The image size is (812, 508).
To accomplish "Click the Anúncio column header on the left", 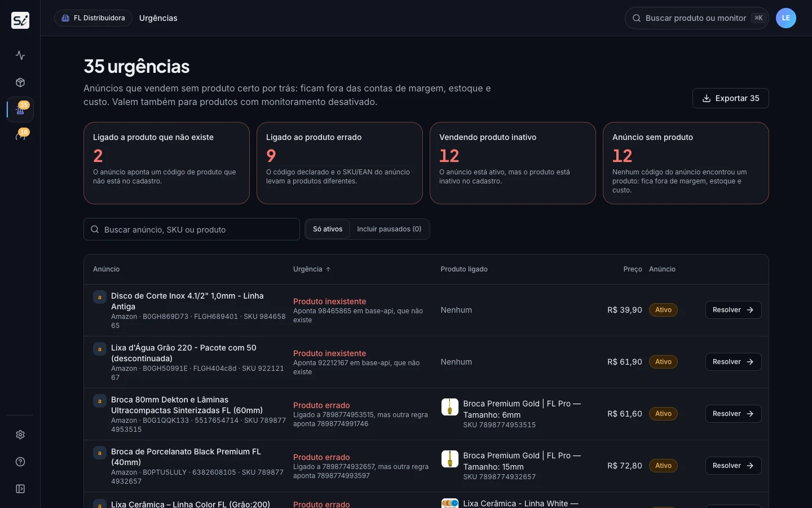I will (x=107, y=269).
